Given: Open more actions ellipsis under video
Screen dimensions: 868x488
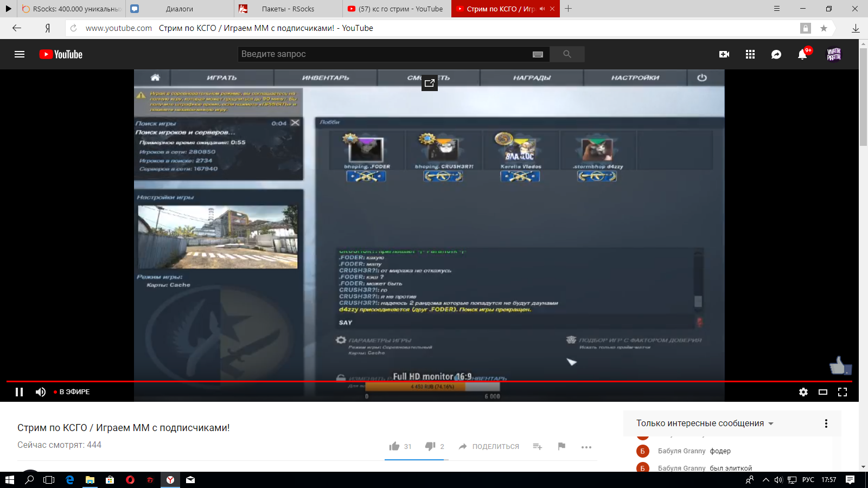Looking at the screenshot, I should (586, 447).
